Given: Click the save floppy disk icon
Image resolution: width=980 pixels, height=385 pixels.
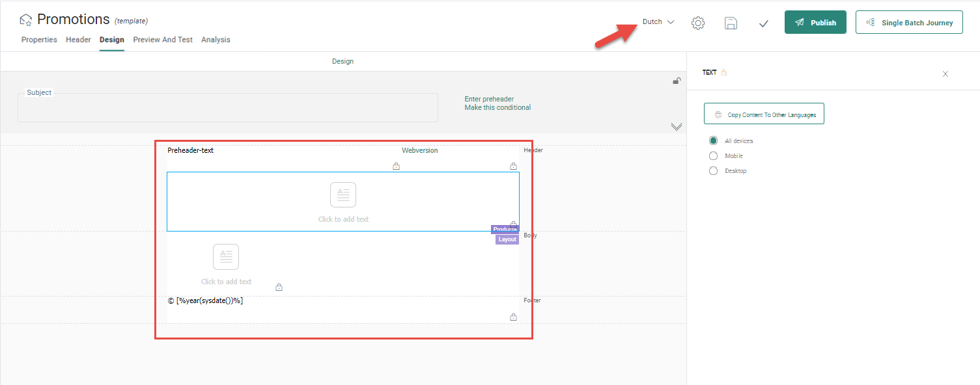Looking at the screenshot, I should 731,23.
